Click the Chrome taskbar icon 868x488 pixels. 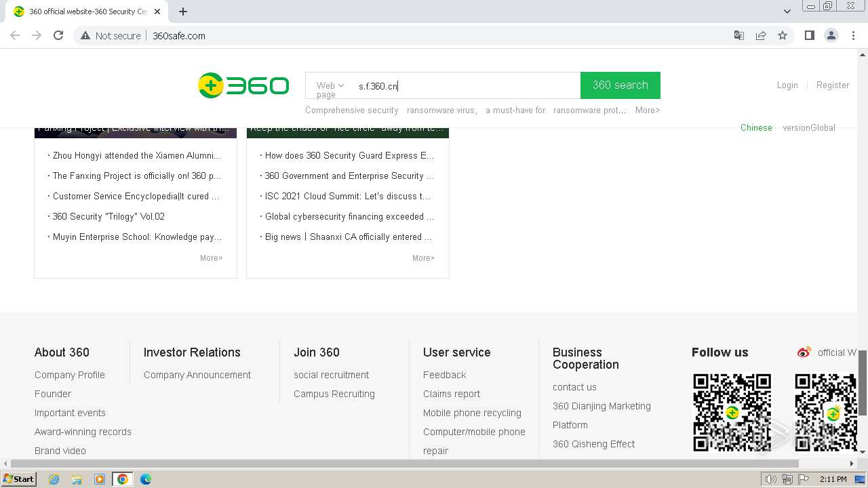pyautogui.click(x=123, y=479)
